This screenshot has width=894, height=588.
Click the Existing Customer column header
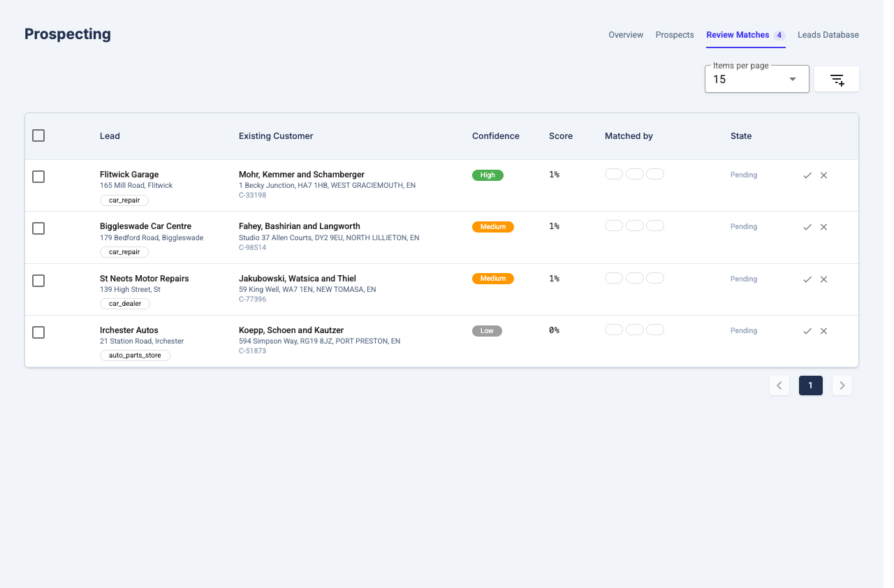click(x=276, y=136)
